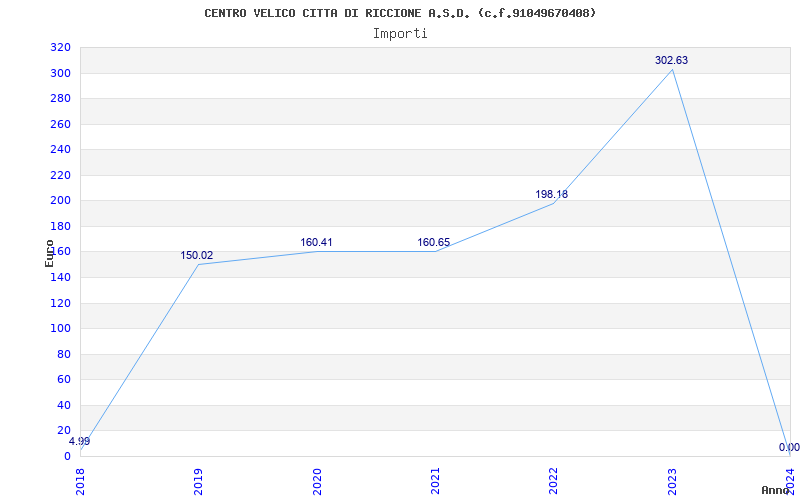Screen dimensions: 800x500
Task: Click the 'Euro' y-axis title
Action: [x=49, y=253]
